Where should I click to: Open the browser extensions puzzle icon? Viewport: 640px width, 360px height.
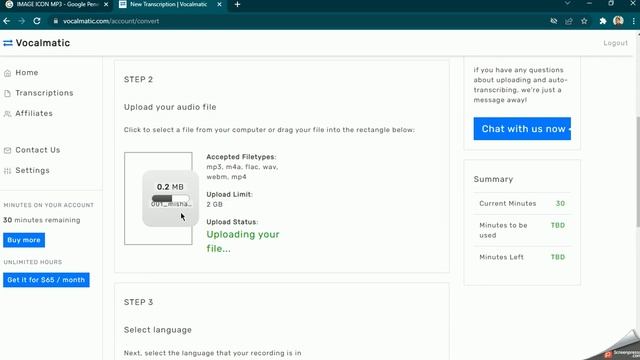[602, 21]
